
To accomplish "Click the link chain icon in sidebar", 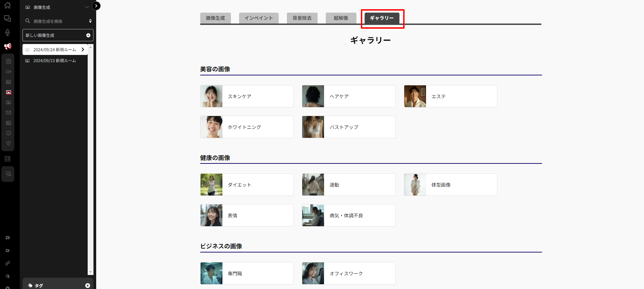I will pos(8,263).
